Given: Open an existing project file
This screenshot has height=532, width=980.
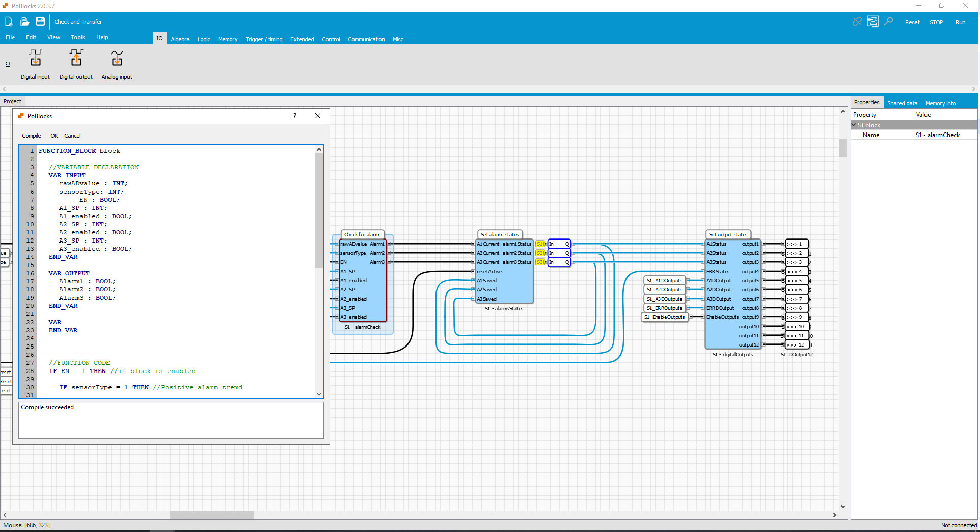Looking at the screenshot, I should coord(24,22).
